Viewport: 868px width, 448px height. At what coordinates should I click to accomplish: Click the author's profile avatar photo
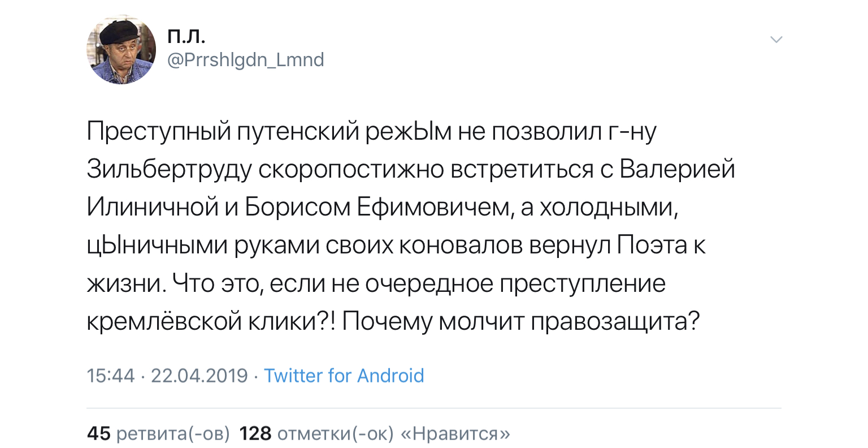click(121, 50)
